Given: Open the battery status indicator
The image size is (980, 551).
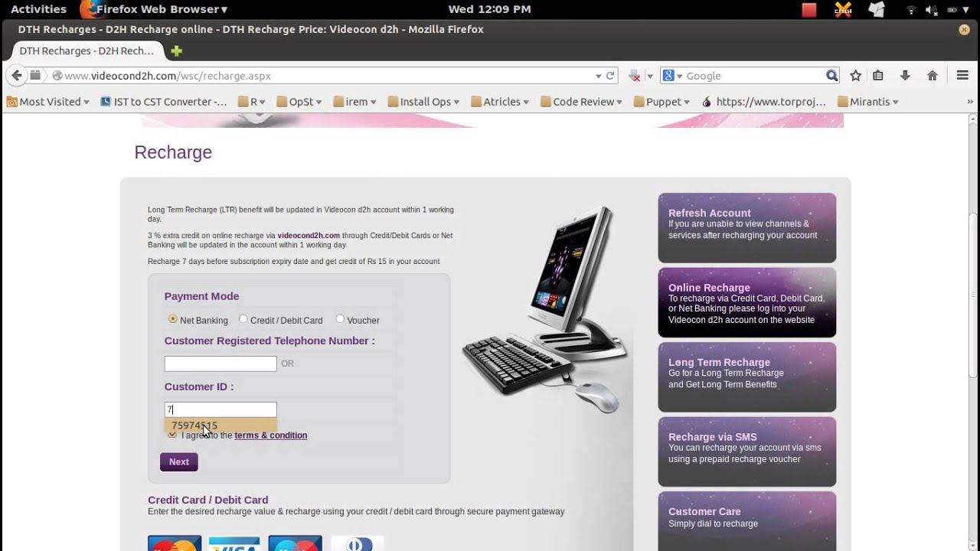Looking at the screenshot, I should [954, 10].
